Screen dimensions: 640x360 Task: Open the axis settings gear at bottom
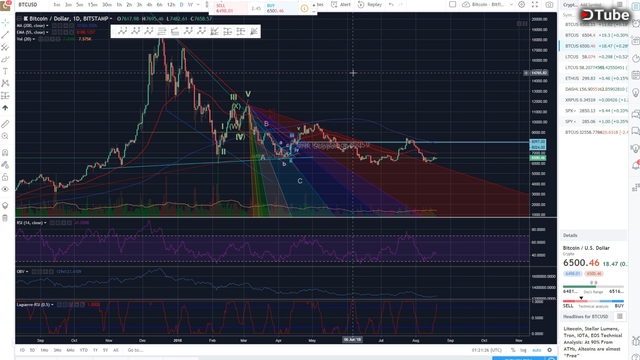[x=550, y=350]
